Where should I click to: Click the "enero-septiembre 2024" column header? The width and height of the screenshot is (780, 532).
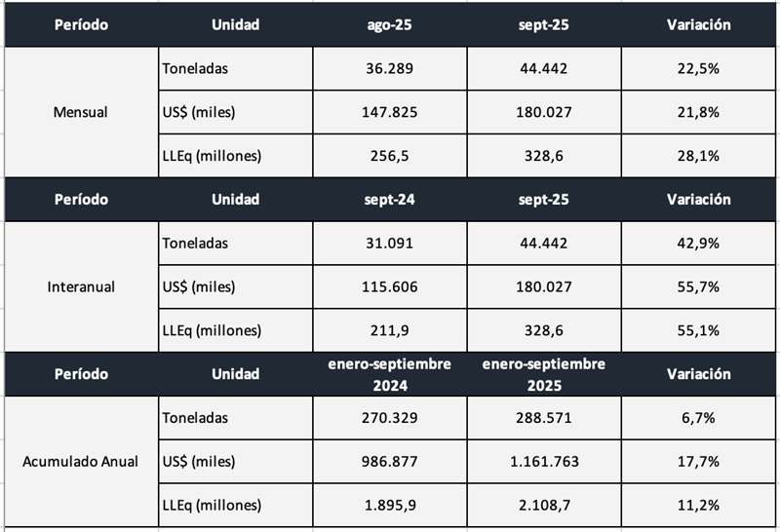point(390,373)
